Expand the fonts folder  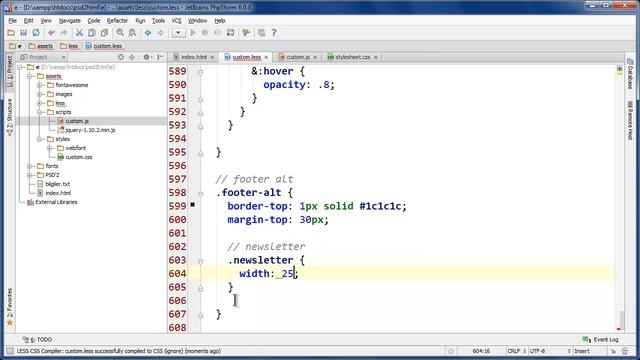coord(29,166)
